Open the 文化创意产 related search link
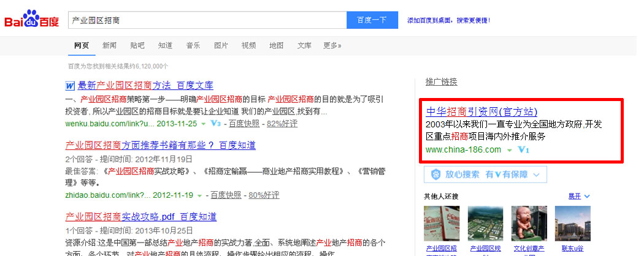The image size is (644, 256). coord(529,249)
